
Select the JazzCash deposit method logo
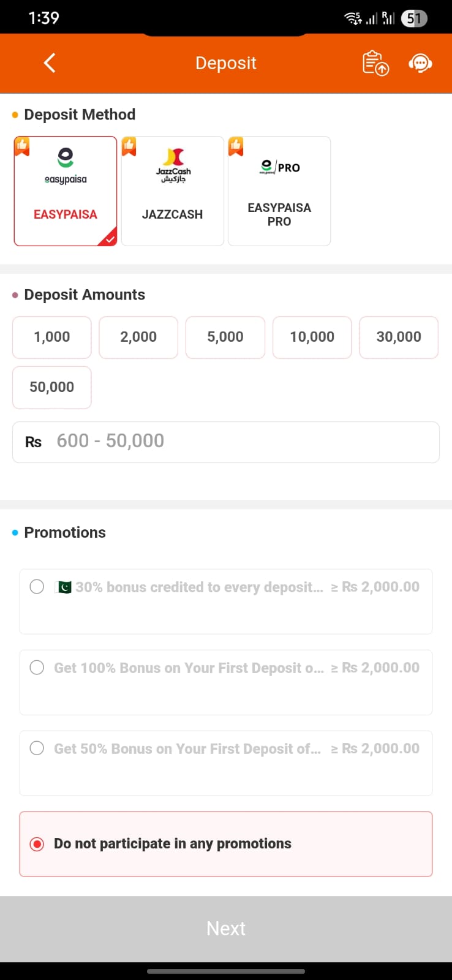coord(172,164)
